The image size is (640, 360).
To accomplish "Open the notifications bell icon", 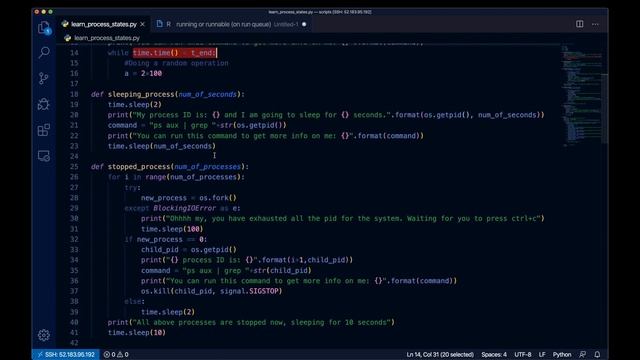I will (x=597, y=354).
